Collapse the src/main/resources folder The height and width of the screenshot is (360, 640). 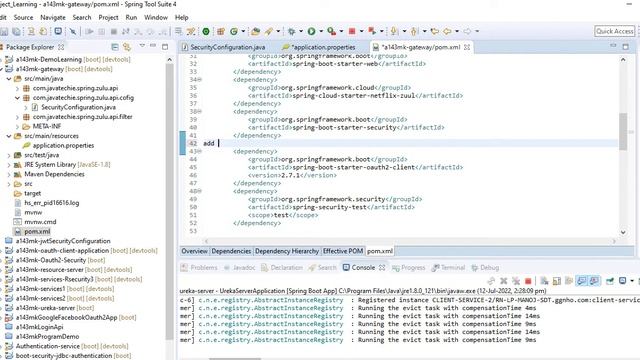(9, 136)
